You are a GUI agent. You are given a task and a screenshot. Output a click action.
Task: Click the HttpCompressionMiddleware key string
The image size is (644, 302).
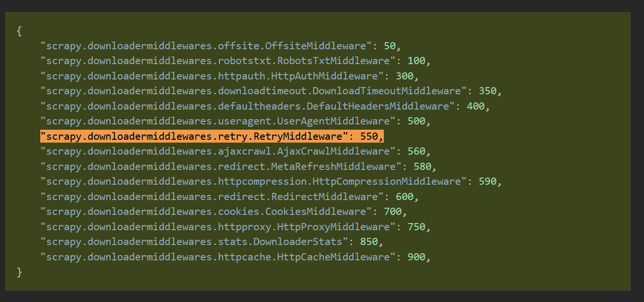(253, 182)
